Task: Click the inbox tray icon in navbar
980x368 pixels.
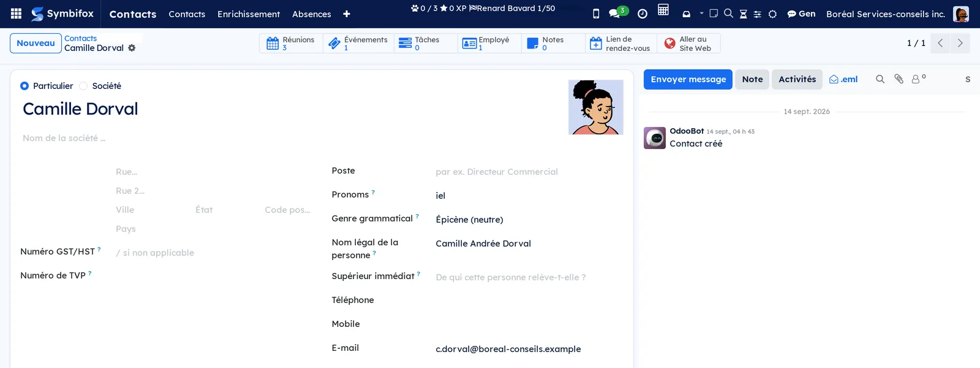Action: 687,13
